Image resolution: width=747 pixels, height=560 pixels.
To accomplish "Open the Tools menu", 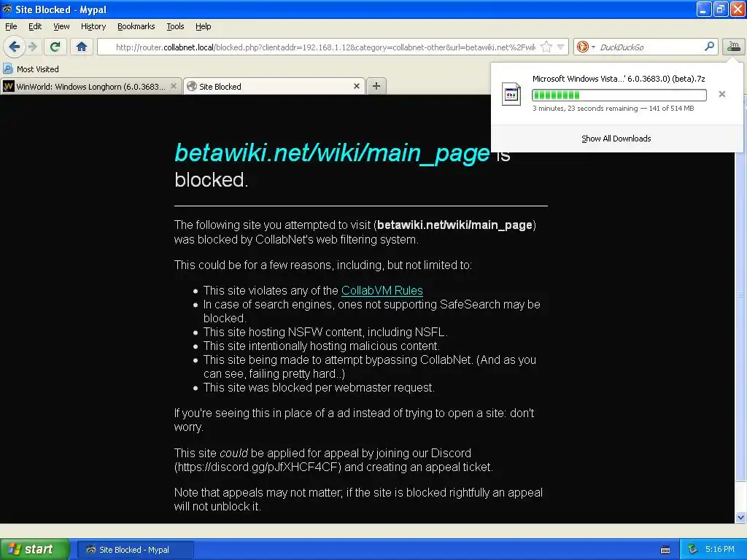I will pyautogui.click(x=175, y=26).
